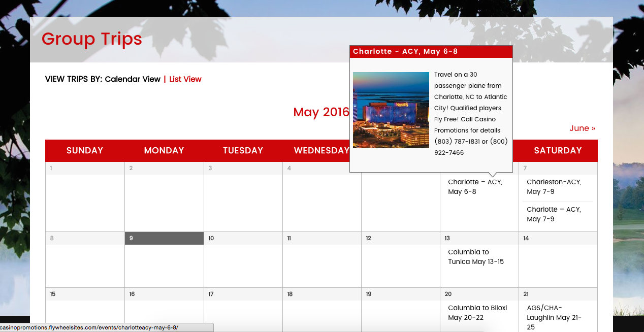This screenshot has width=644, height=332.
Task: Click day number 14 in calendar
Action: tap(526, 238)
